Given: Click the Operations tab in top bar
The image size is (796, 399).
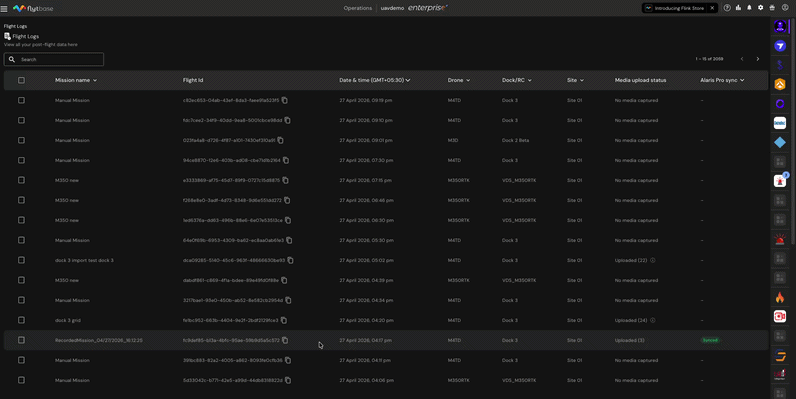Looking at the screenshot, I should point(357,8).
